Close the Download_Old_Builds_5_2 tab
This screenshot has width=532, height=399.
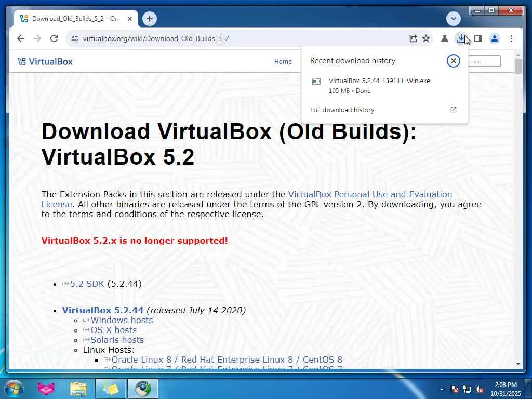(x=129, y=19)
